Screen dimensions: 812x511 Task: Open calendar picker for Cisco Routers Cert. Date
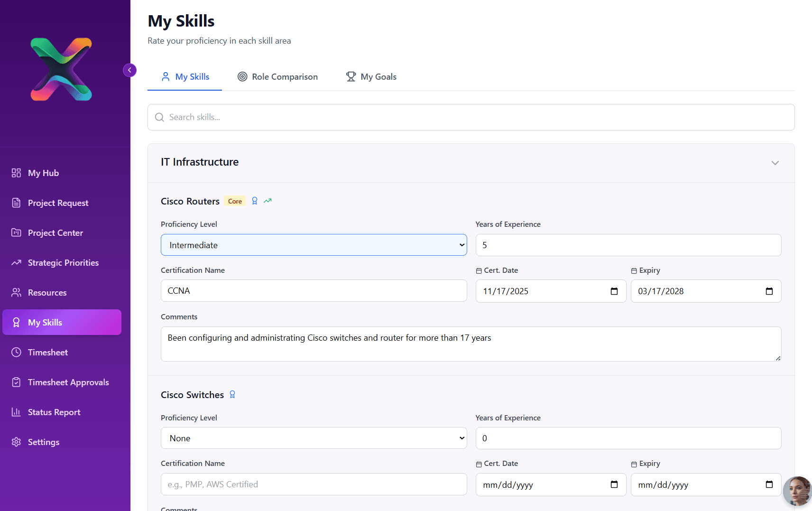pyautogui.click(x=614, y=291)
